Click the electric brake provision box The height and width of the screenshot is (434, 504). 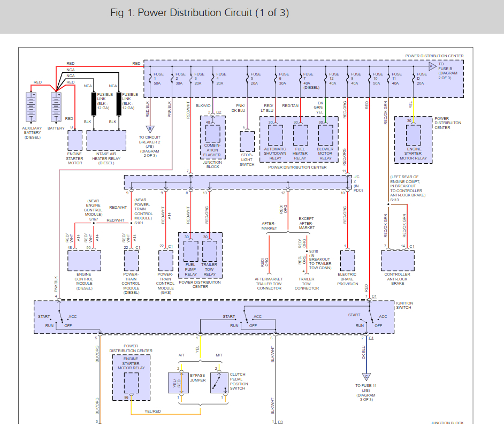click(x=347, y=261)
